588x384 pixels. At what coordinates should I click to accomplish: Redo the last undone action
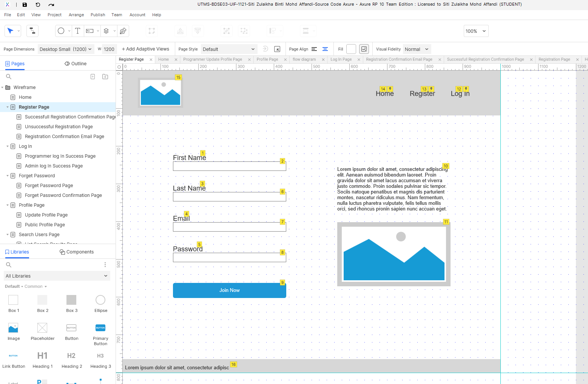(51, 5)
